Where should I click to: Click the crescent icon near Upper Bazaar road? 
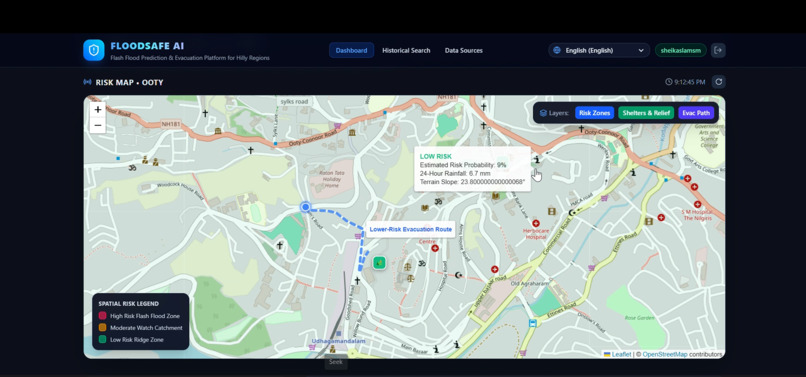(x=459, y=275)
